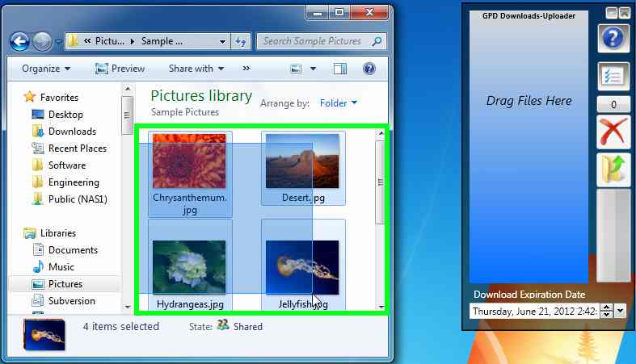Open recent locations dropdown beside Forward arrow
Screen dimensions: 636x364
coord(58,42)
